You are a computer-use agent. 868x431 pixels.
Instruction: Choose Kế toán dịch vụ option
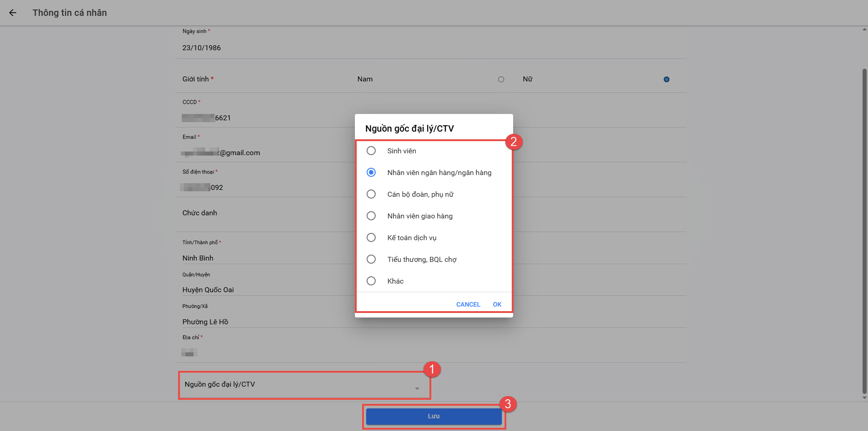pyautogui.click(x=371, y=237)
